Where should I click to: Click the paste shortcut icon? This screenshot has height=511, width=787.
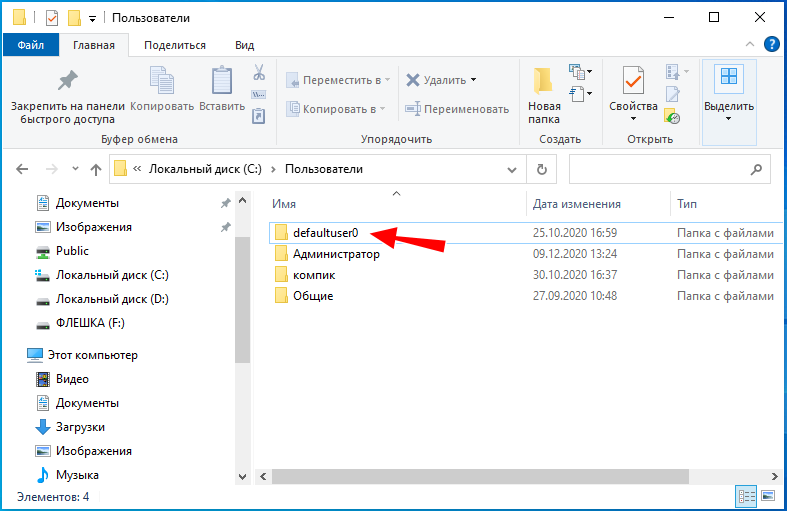tap(258, 116)
